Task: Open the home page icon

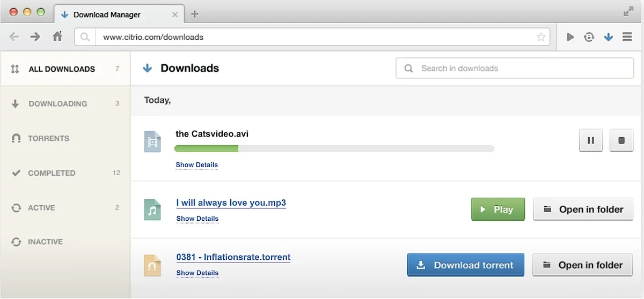Action: click(x=57, y=36)
